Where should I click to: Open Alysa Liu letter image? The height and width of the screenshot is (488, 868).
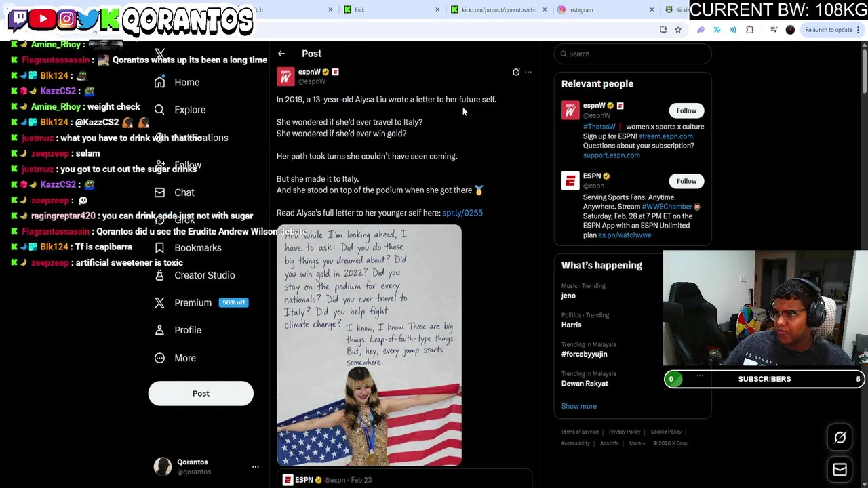[369, 346]
